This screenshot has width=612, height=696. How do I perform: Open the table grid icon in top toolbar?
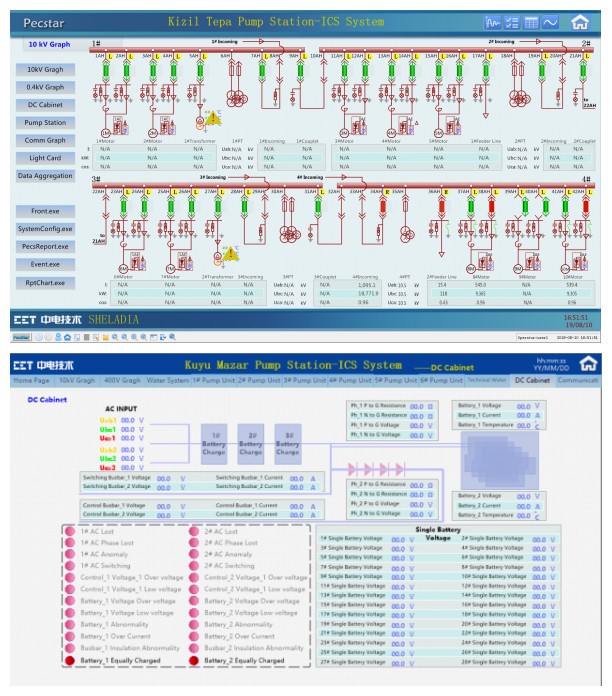pos(531,21)
